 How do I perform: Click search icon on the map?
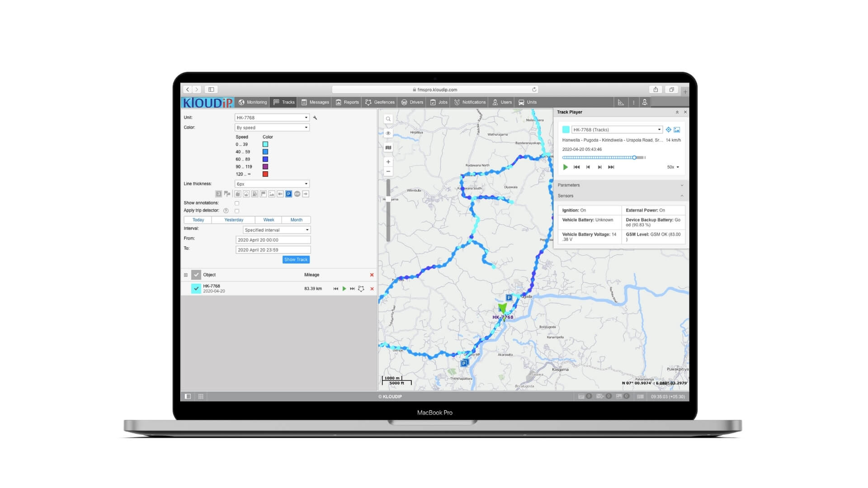(388, 119)
